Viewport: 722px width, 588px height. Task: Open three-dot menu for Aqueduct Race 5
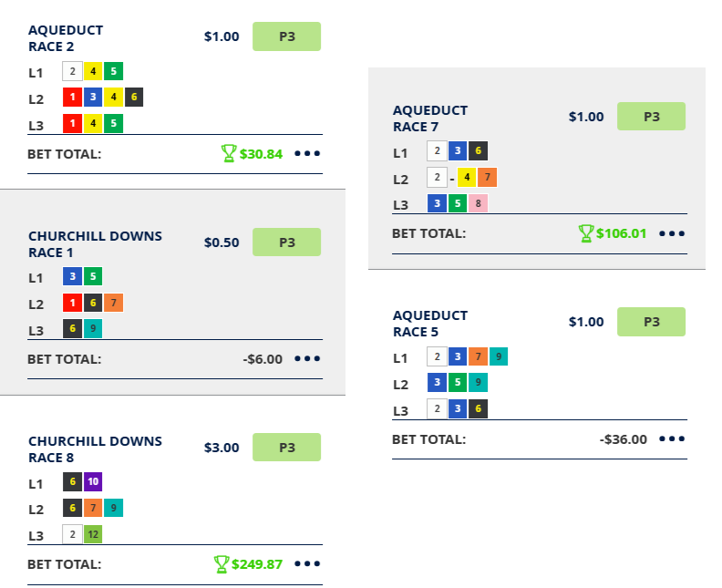[672, 439]
